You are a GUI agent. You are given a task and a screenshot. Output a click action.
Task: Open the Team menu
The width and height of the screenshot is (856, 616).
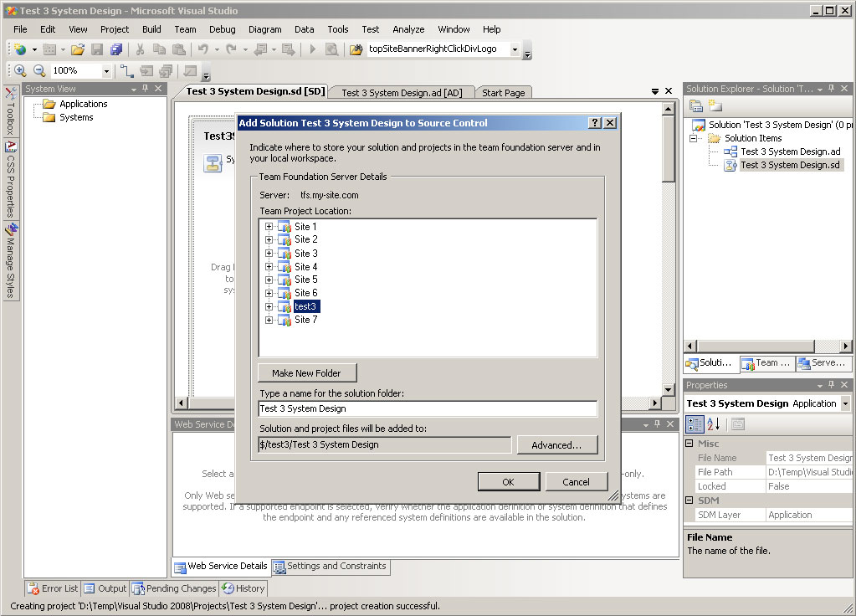185,29
